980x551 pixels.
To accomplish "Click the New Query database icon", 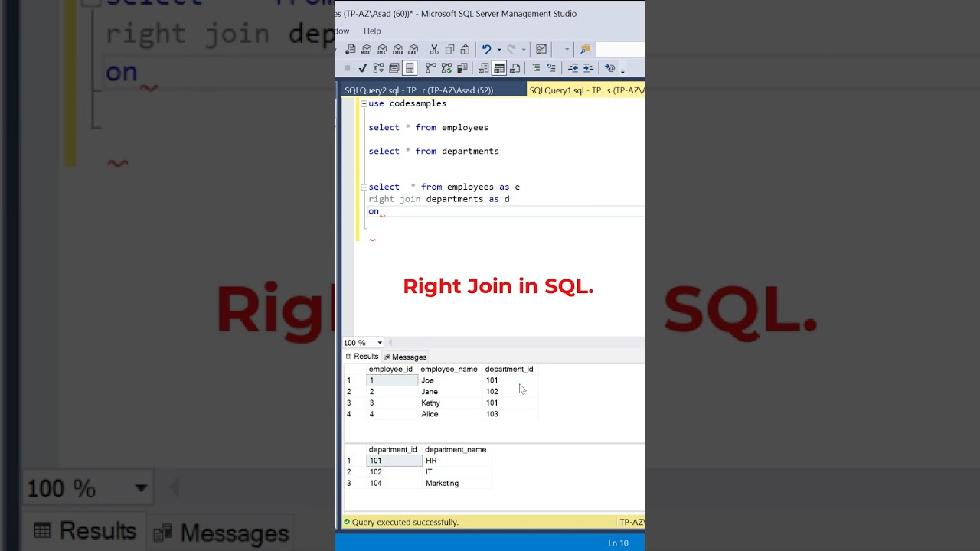I will [351, 49].
